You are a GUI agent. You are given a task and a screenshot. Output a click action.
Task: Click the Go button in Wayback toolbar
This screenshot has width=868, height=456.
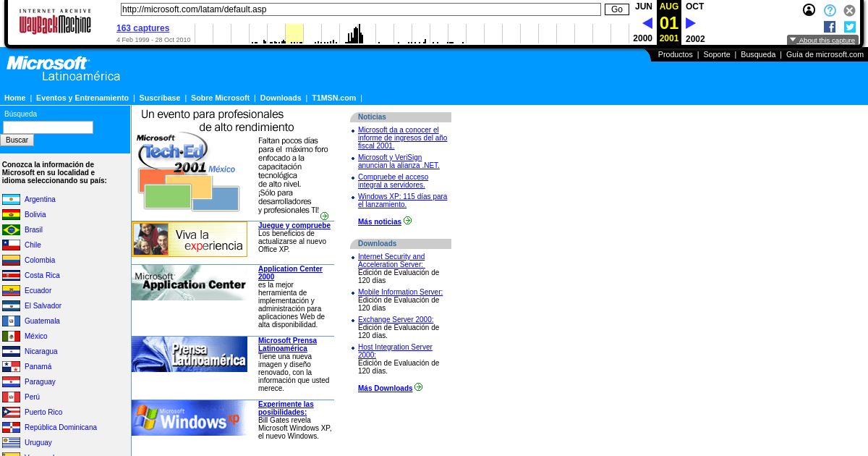click(x=617, y=9)
